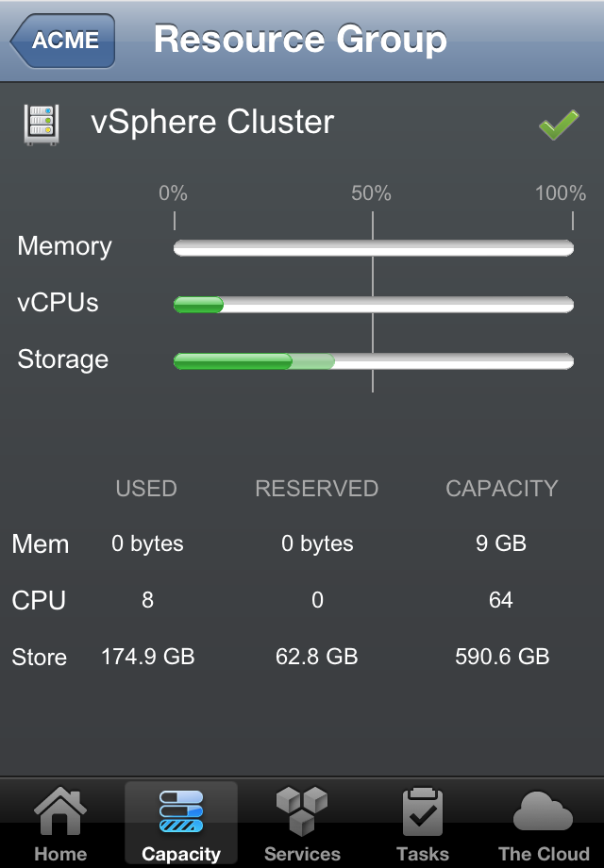Open the Home tab icon
This screenshot has width=604, height=868.
pos(60,812)
